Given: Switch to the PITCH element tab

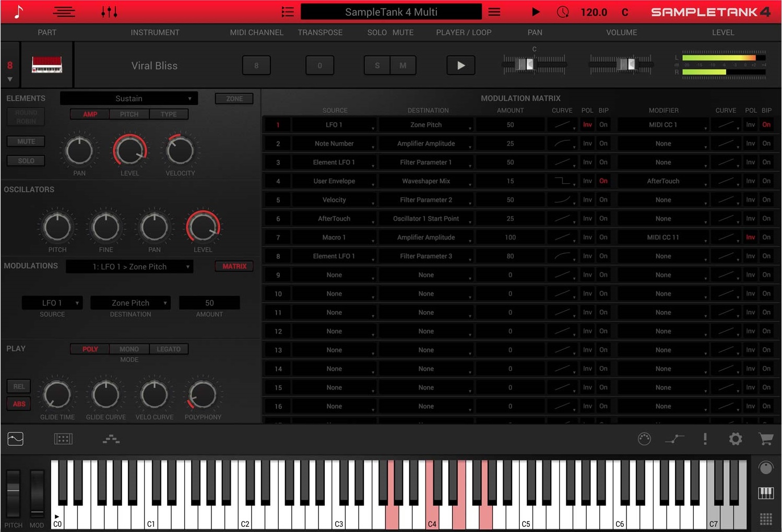Looking at the screenshot, I should (x=128, y=114).
